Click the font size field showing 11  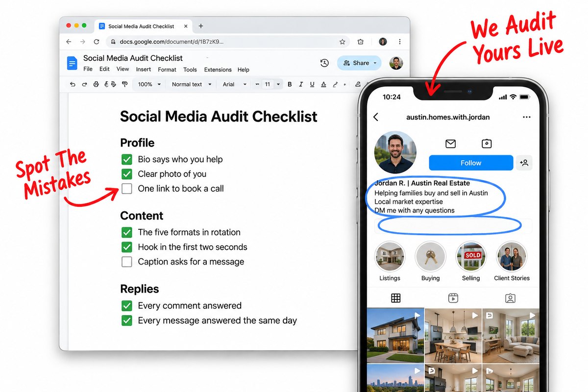(268, 84)
